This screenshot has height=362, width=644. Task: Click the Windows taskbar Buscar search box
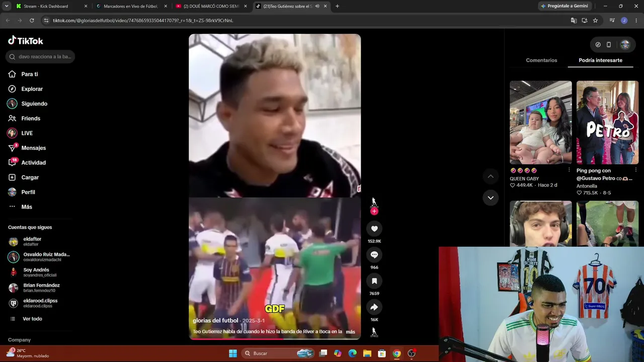click(277, 353)
